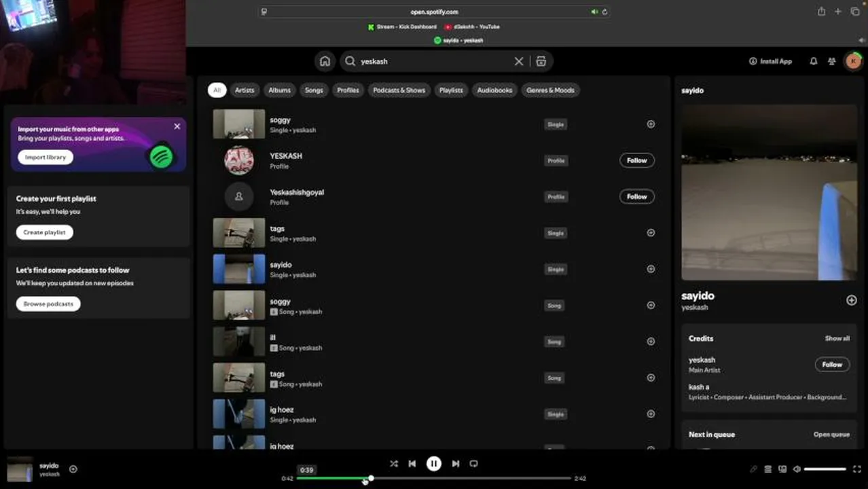
Task: Filter results by Genres & Moods
Action: [550, 90]
